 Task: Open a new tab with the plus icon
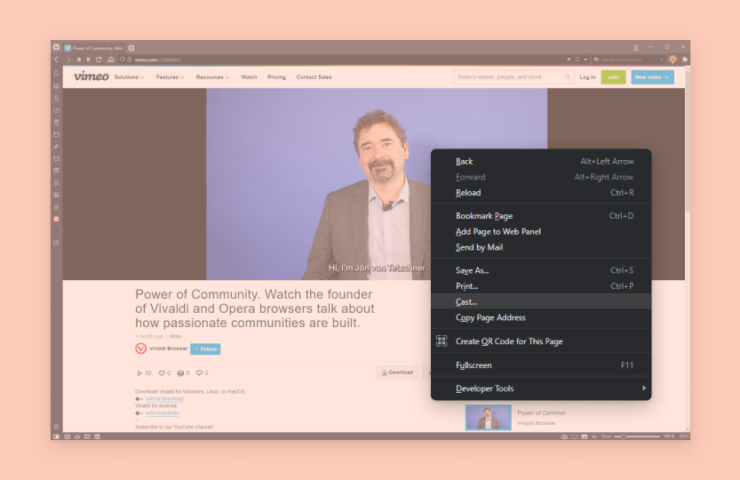(131, 48)
